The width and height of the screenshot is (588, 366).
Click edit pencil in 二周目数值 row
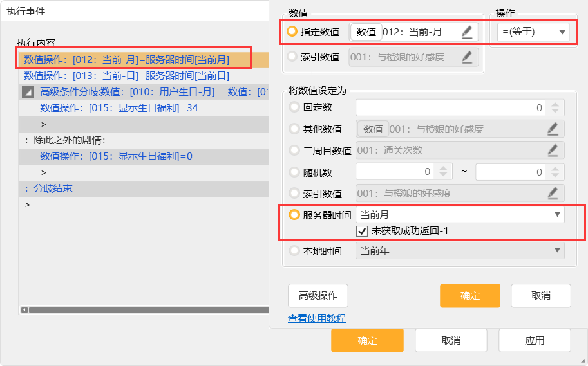553,151
